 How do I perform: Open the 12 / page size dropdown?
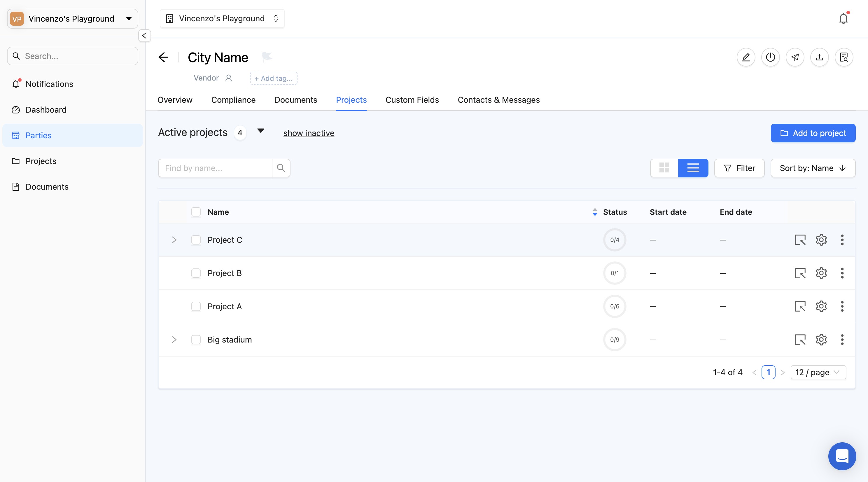(818, 373)
